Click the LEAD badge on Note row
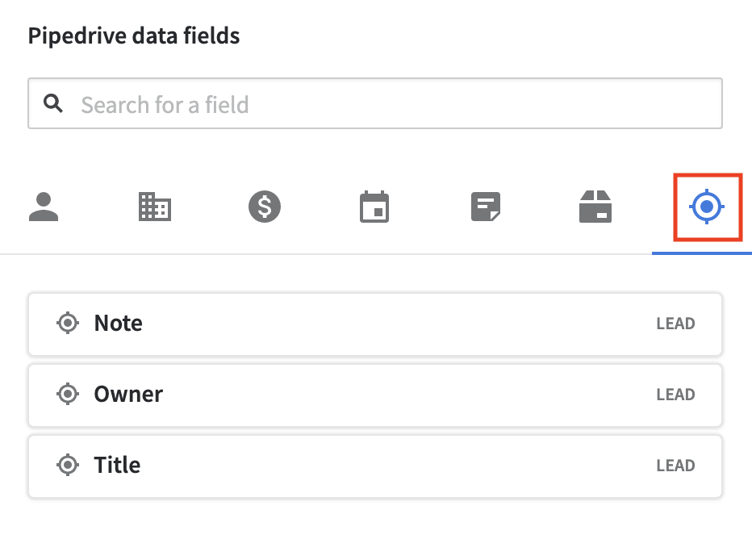This screenshot has height=560, width=752. click(x=675, y=324)
